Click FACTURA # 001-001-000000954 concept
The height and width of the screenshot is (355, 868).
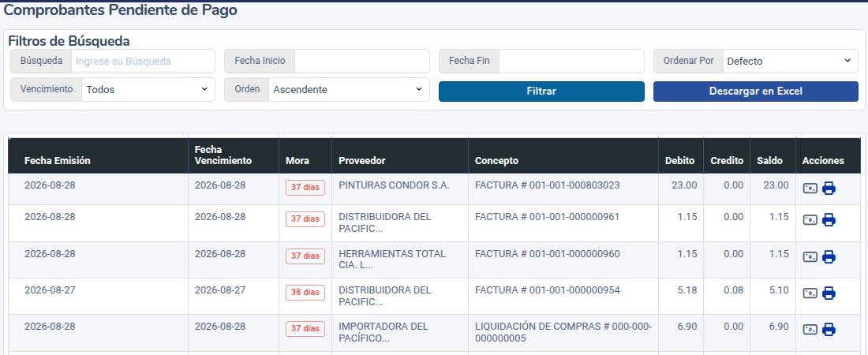[547, 290]
